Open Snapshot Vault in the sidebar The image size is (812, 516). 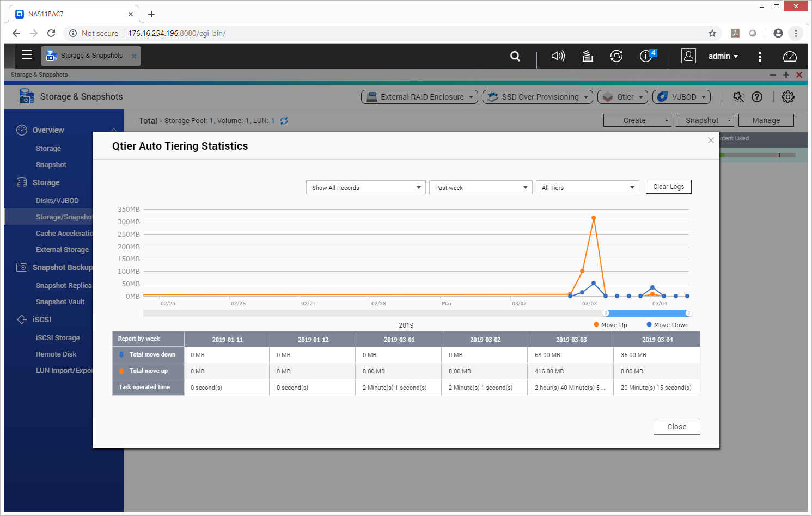point(60,302)
